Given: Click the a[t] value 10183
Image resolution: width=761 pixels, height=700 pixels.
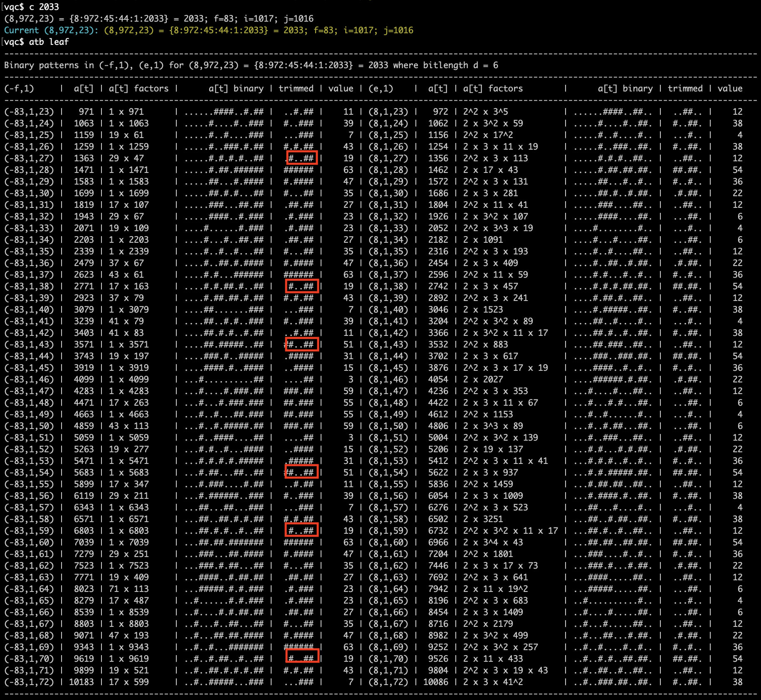Looking at the screenshot, I should (x=82, y=682).
